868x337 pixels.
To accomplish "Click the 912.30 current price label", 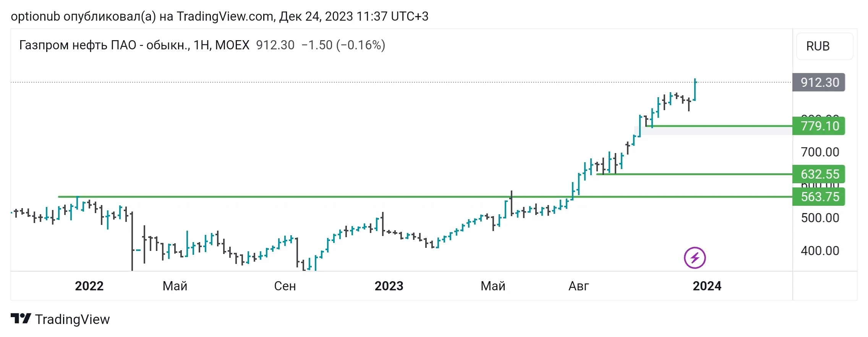I will coord(819,82).
